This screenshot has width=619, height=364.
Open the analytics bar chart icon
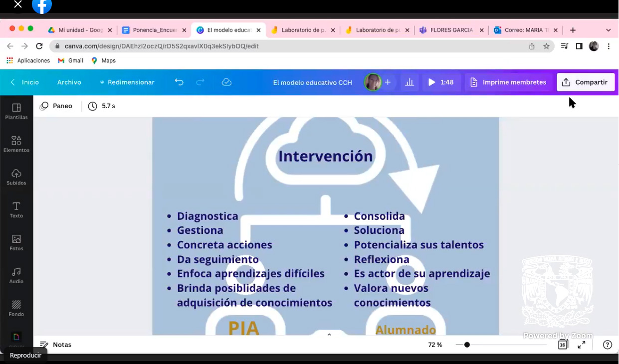click(x=410, y=82)
